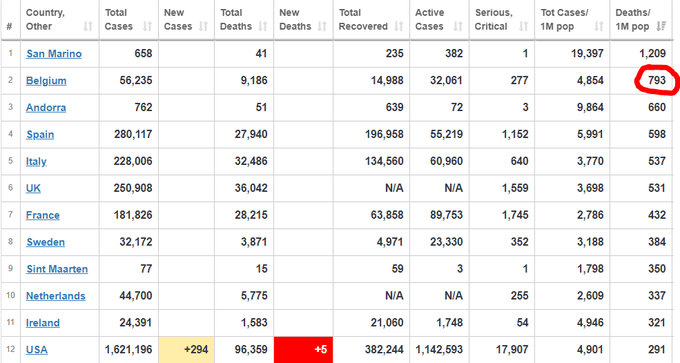Select Italy total recovered 134,560

[x=384, y=161]
